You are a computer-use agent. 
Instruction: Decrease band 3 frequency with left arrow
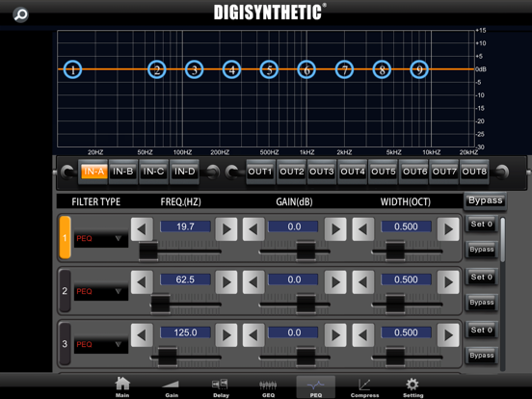point(142,335)
